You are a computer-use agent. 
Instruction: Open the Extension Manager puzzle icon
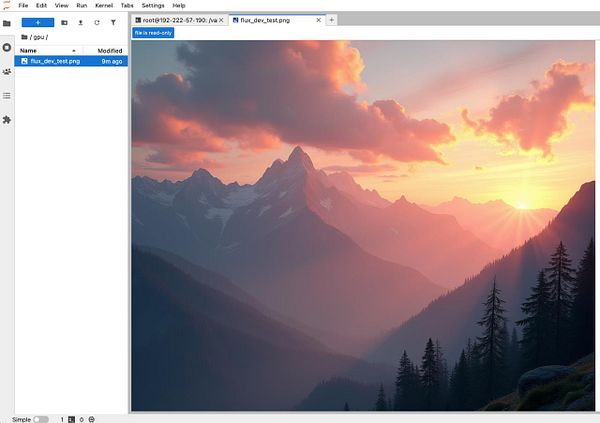click(x=7, y=120)
